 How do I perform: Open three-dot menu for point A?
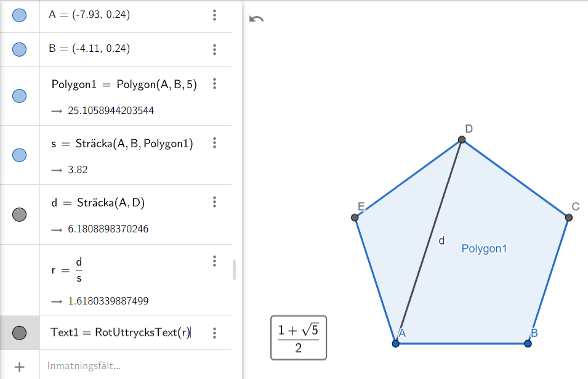(214, 15)
